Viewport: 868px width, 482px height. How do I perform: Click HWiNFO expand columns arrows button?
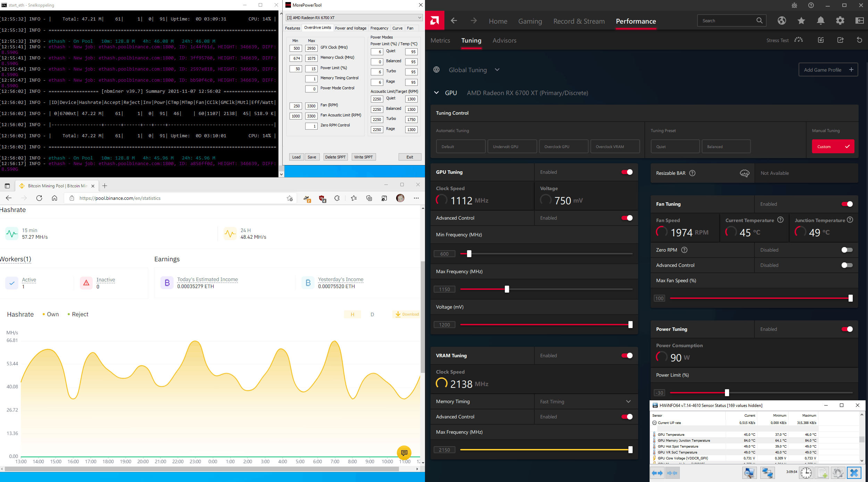[x=657, y=473]
